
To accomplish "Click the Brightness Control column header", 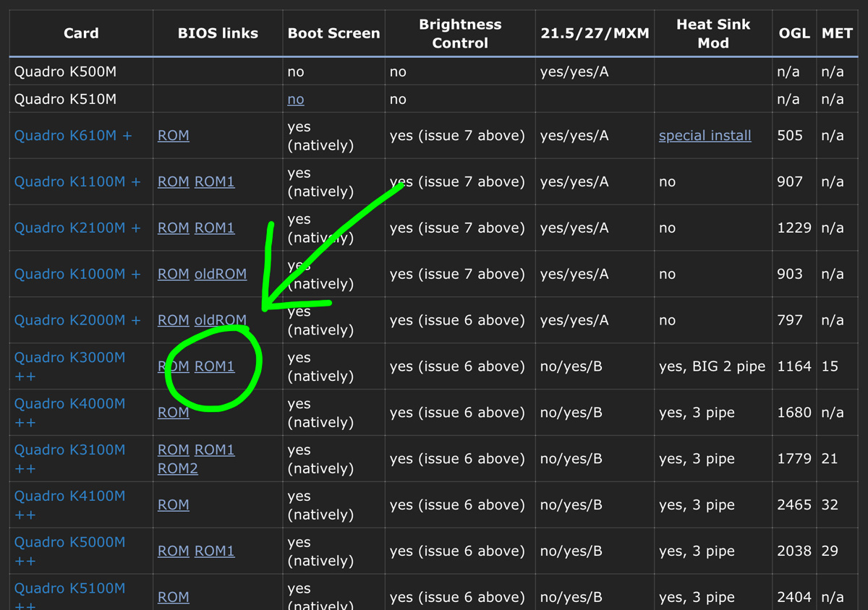I will 460,33.
